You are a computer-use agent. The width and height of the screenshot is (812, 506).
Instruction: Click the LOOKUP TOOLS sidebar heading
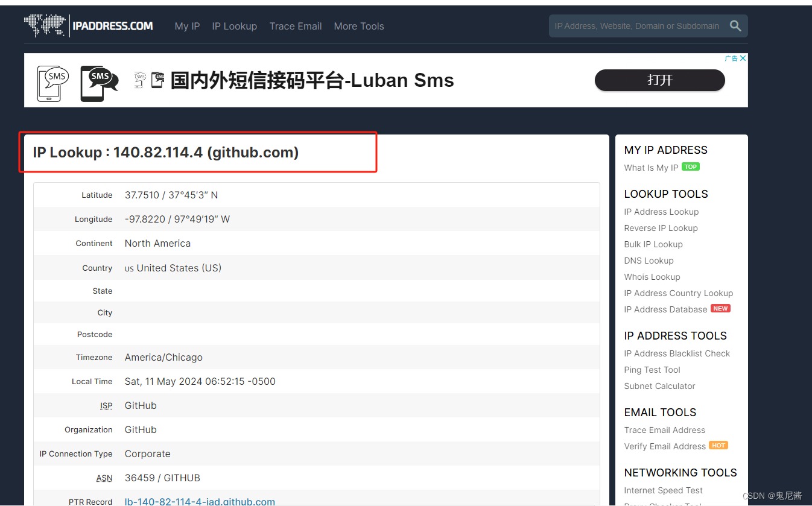pyautogui.click(x=666, y=194)
